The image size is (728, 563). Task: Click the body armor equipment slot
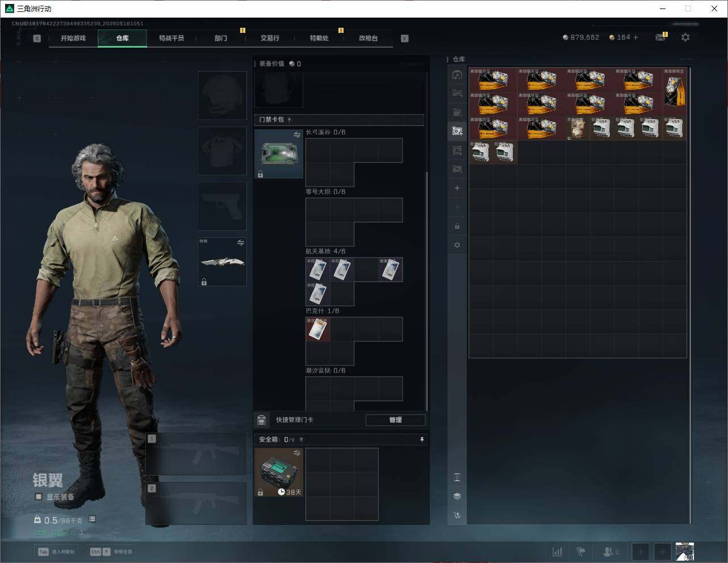click(x=222, y=150)
